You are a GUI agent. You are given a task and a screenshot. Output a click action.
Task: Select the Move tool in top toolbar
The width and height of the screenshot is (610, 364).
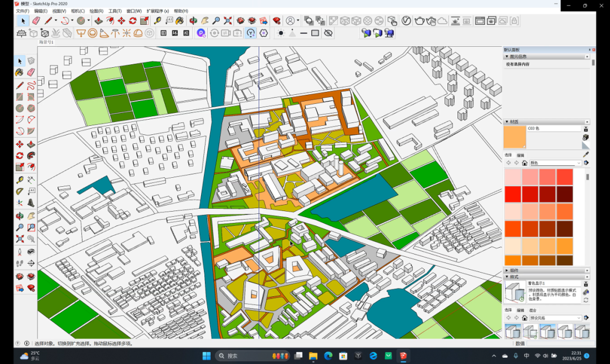point(121,21)
